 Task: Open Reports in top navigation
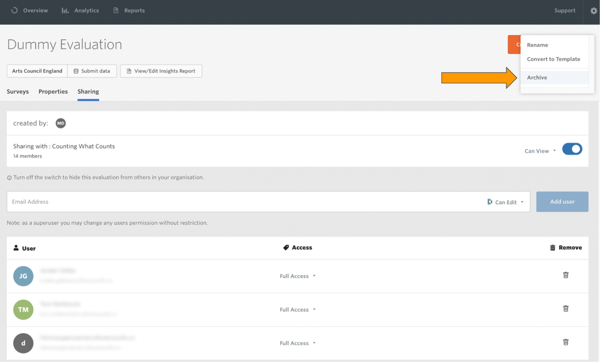(x=130, y=11)
